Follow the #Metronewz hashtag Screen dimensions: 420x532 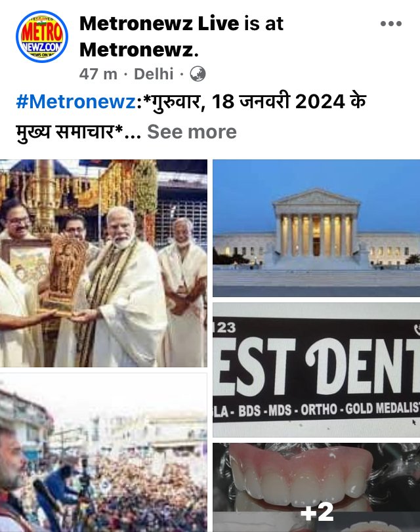coord(76,102)
